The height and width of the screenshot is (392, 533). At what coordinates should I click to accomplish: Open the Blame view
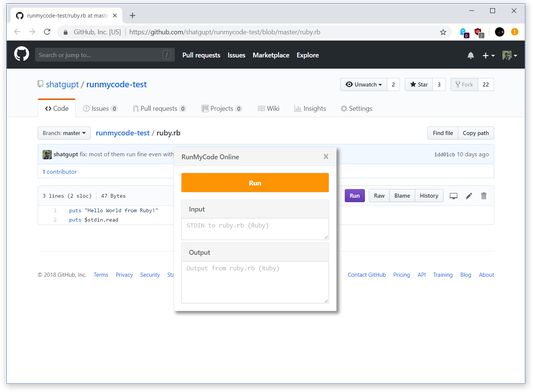point(402,196)
